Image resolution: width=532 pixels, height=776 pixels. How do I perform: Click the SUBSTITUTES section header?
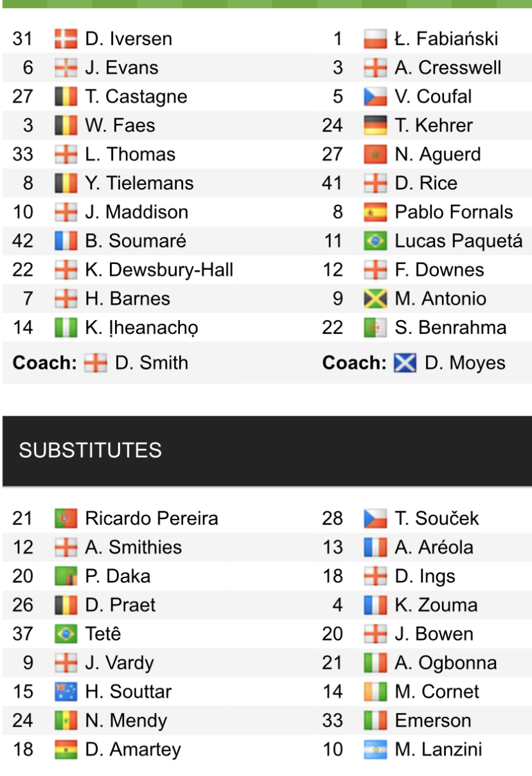click(x=90, y=450)
